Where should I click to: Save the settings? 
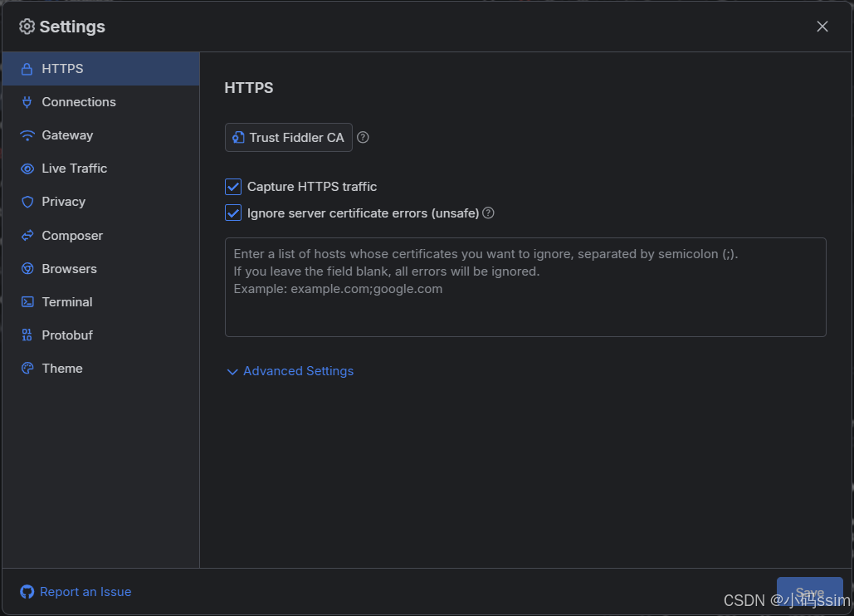click(810, 592)
